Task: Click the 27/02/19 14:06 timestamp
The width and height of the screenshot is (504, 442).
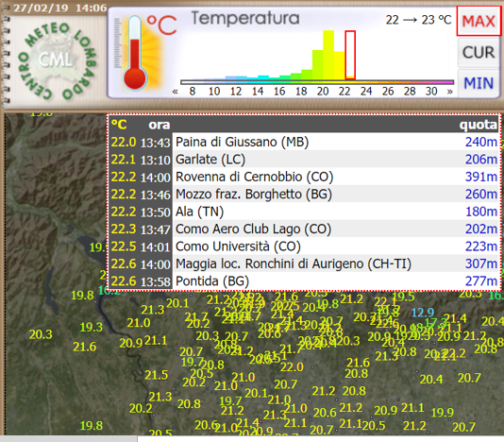Action: pos(60,8)
